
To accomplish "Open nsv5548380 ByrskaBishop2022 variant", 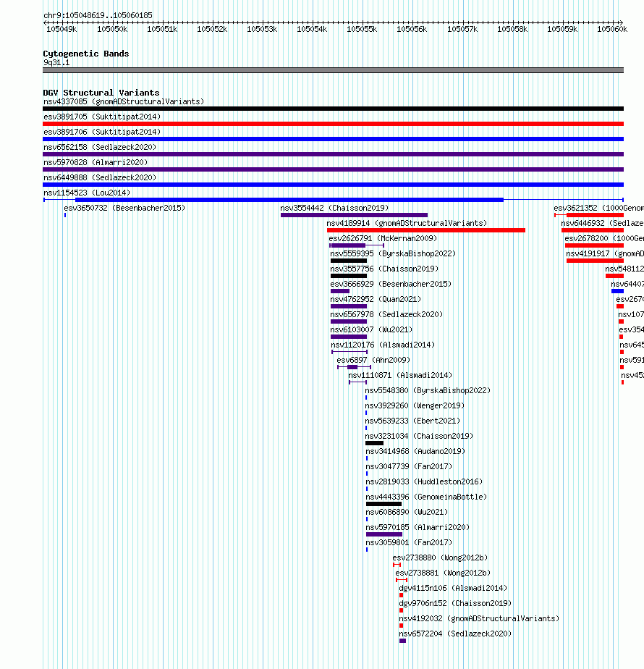I will (428, 390).
